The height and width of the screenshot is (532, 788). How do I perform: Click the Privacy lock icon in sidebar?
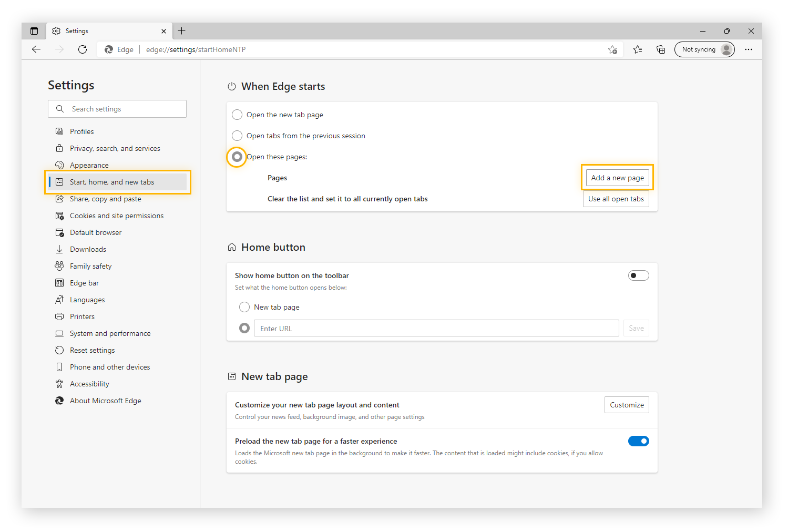(59, 148)
